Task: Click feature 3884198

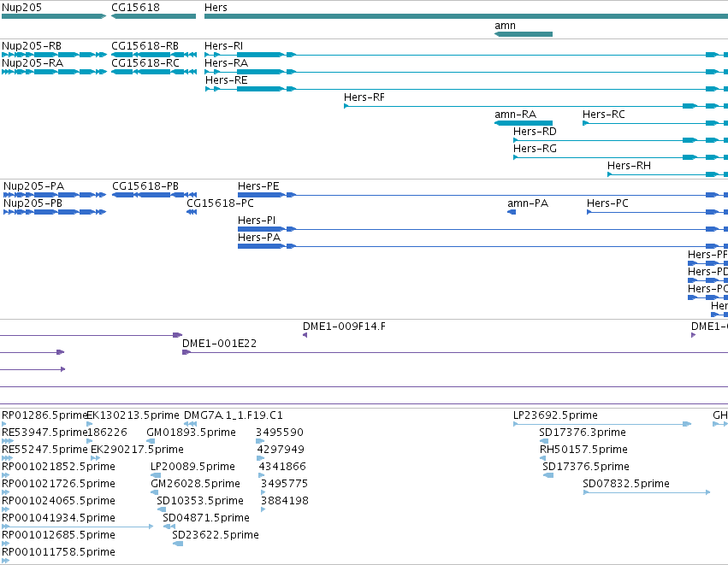Action: [x=285, y=502]
